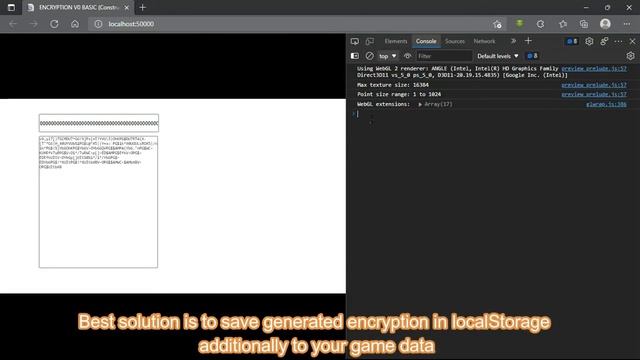The height and width of the screenshot is (360, 640).
Task: Open the browser home page
Action: 75,24
